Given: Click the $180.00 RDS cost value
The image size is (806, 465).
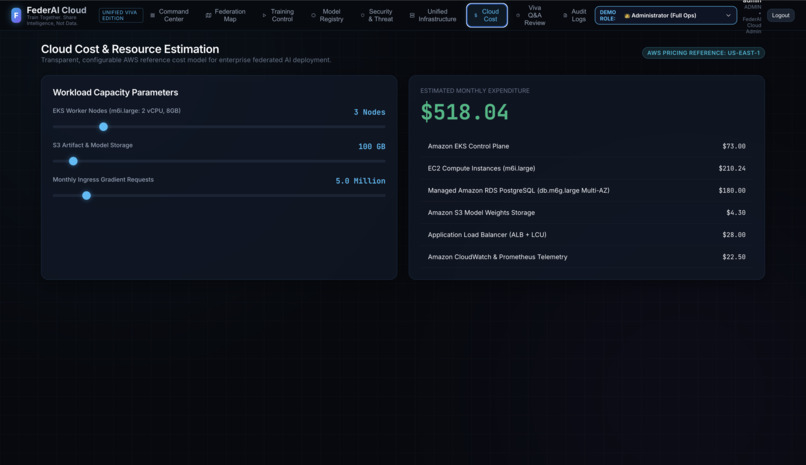Looking at the screenshot, I should 732,190.
